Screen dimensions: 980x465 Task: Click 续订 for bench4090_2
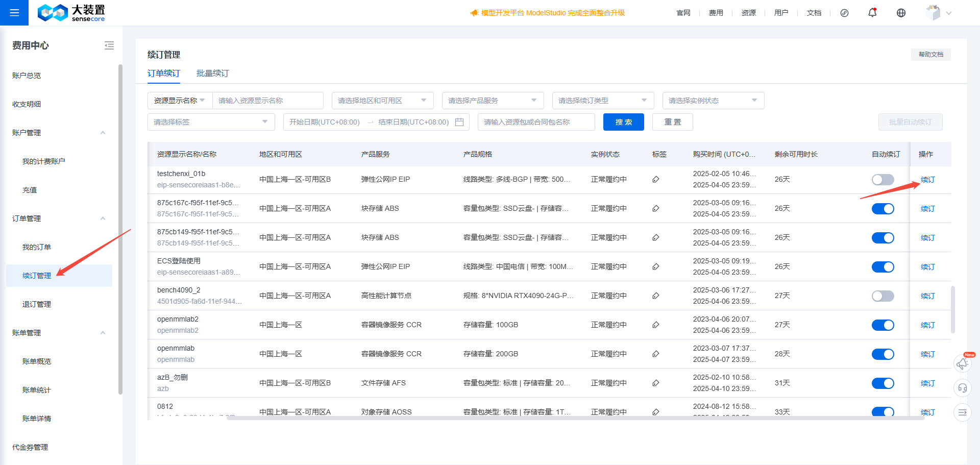click(927, 296)
